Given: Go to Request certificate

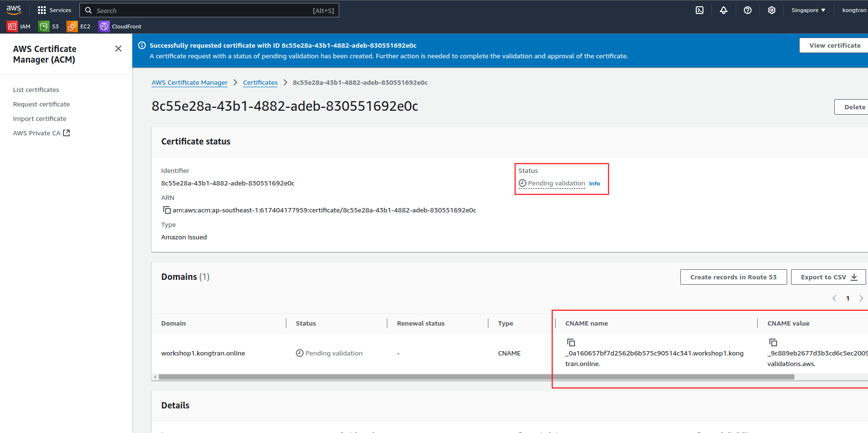Looking at the screenshot, I should [41, 104].
